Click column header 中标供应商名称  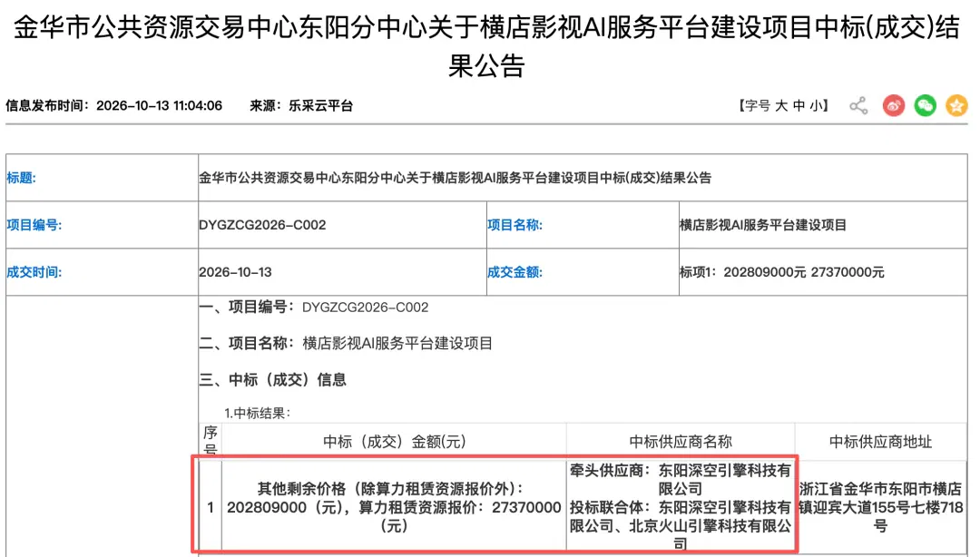(x=680, y=442)
